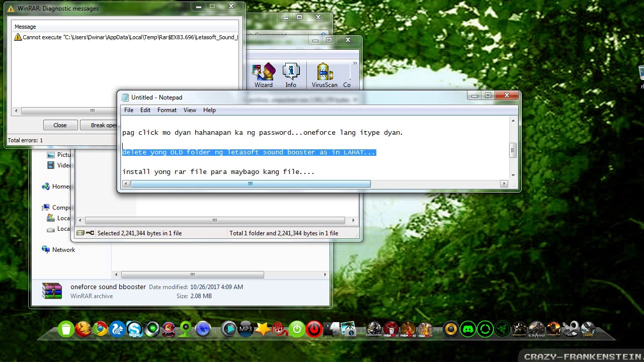Image resolution: width=644 pixels, height=362 pixels.
Task: Launch Discord from the dock
Action: coord(468,329)
